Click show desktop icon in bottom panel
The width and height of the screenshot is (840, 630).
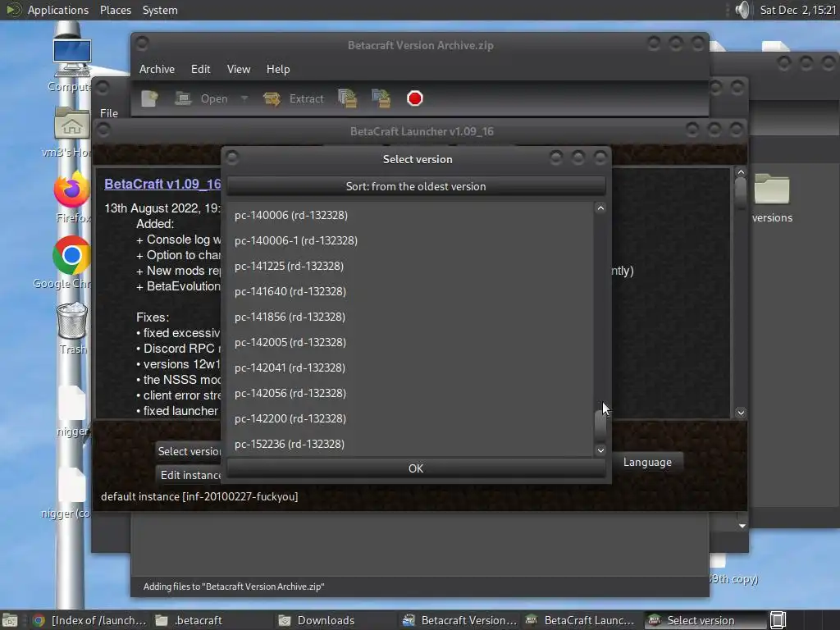tap(10, 620)
